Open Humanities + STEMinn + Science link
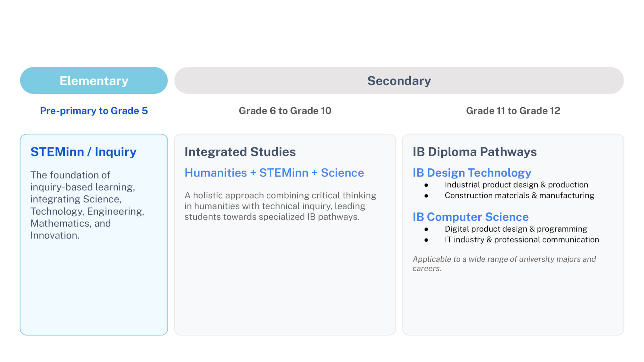Screen dimensions: 644x362 [x=274, y=173]
